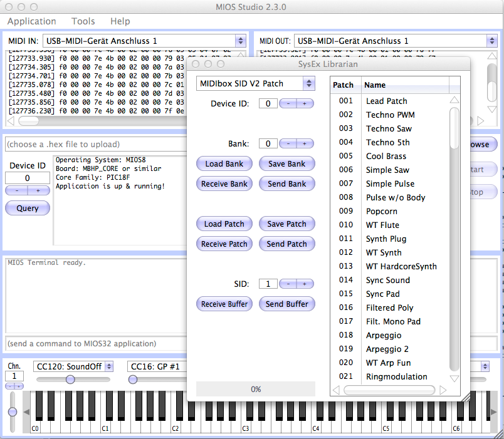Screen dimensions: 504x439
Task: Click the Send Bank button
Action: (286, 183)
